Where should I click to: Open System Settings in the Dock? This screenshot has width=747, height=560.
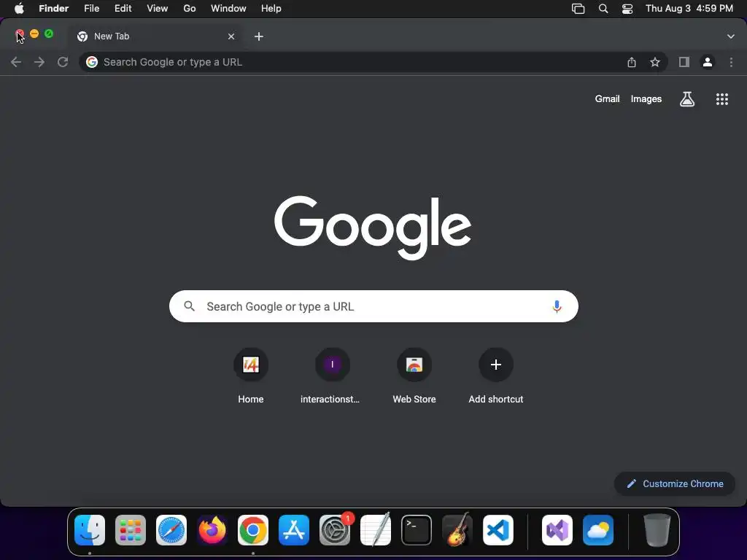335,530
